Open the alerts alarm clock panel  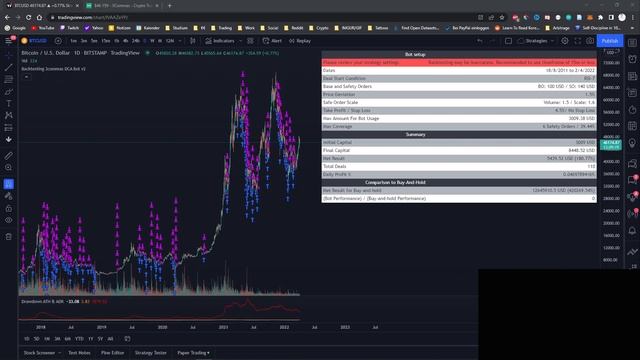(632, 59)
